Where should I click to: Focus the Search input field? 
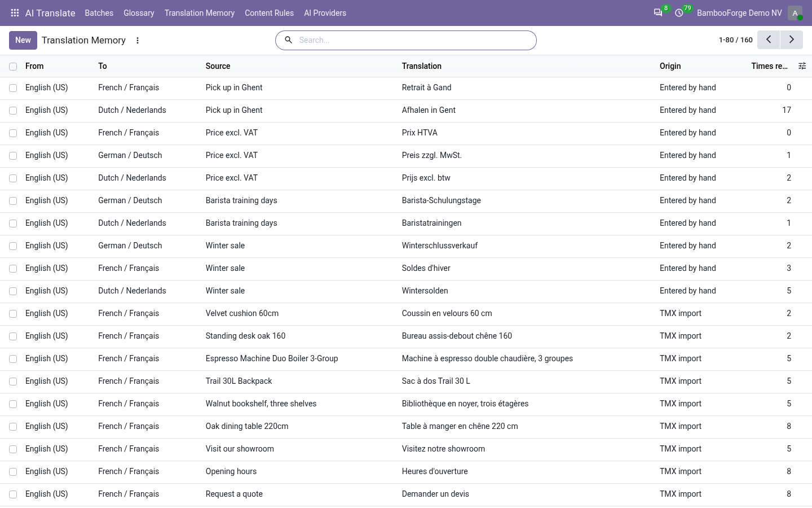point(414,40)
